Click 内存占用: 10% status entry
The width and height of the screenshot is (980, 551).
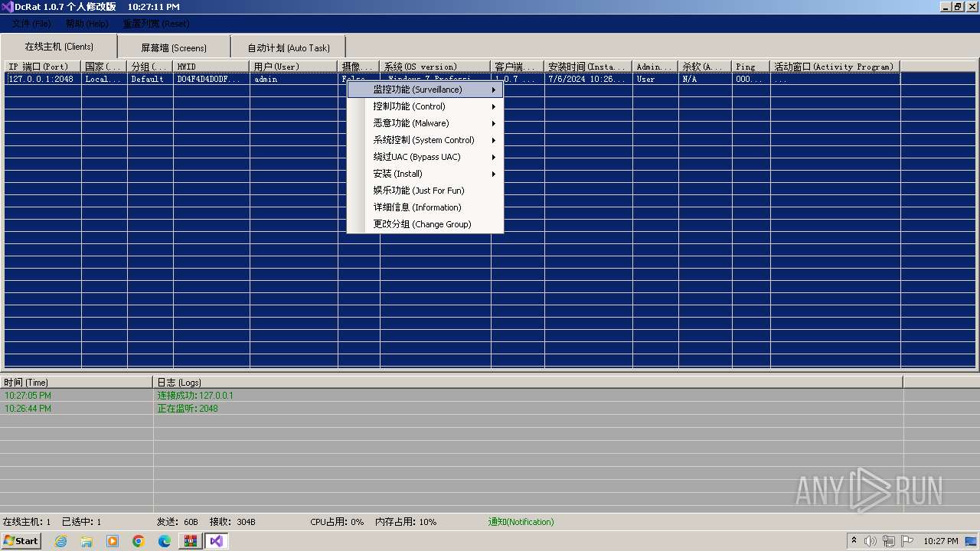pos(406,522)
